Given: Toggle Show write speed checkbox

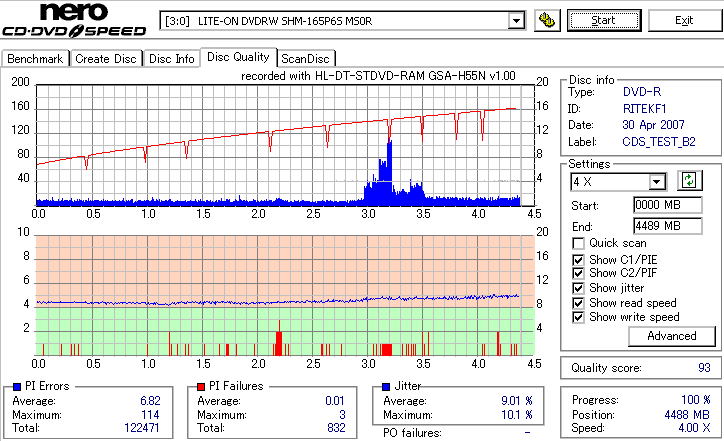Looking at the screenshot, I should point(578,317).
